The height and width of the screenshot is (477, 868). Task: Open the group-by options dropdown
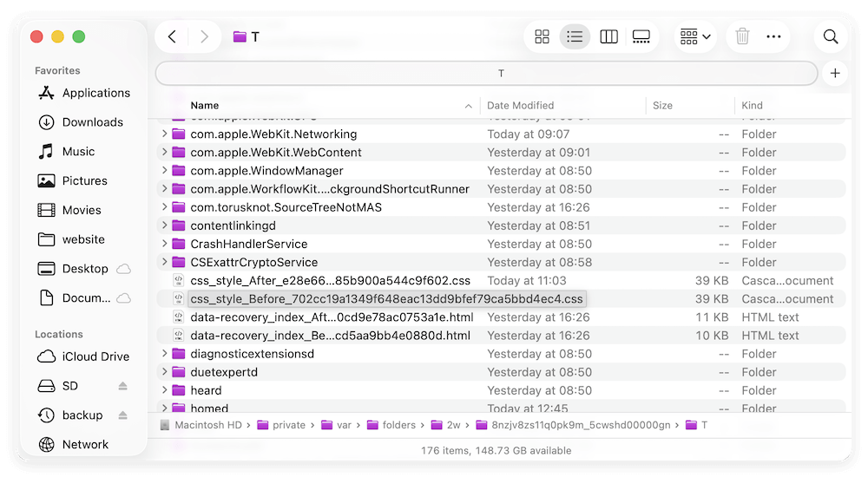695,37
